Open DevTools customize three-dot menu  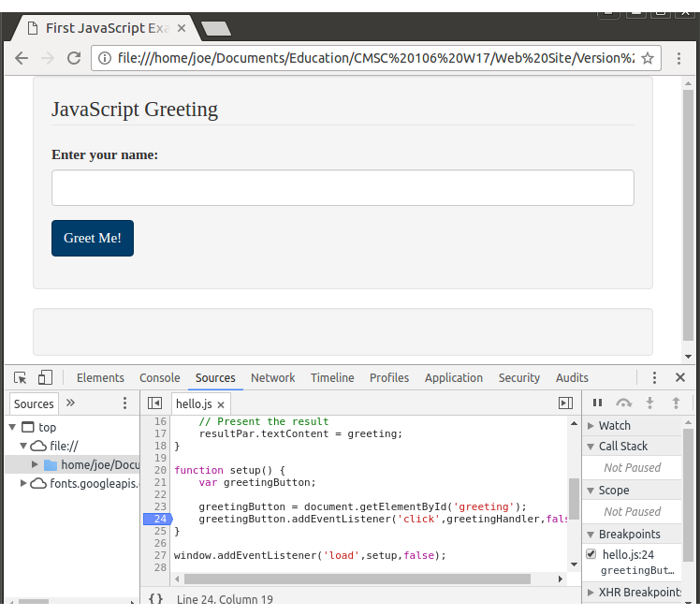654,378
